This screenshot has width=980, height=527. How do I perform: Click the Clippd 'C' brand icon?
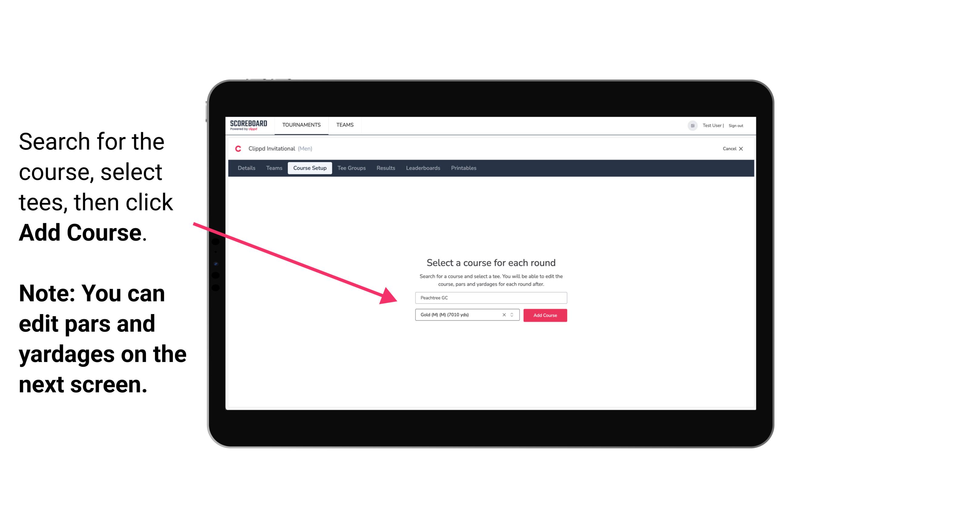[x=235, y=149]
